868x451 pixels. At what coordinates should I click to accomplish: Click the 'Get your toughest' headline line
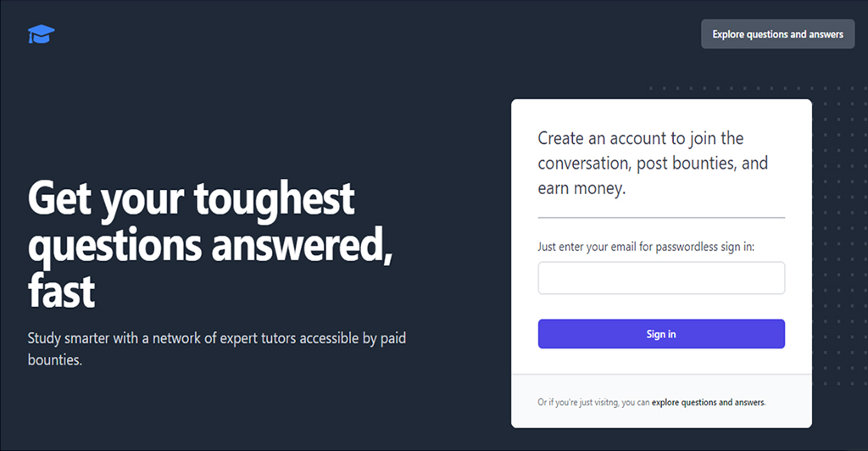click(x=191, y=200)
